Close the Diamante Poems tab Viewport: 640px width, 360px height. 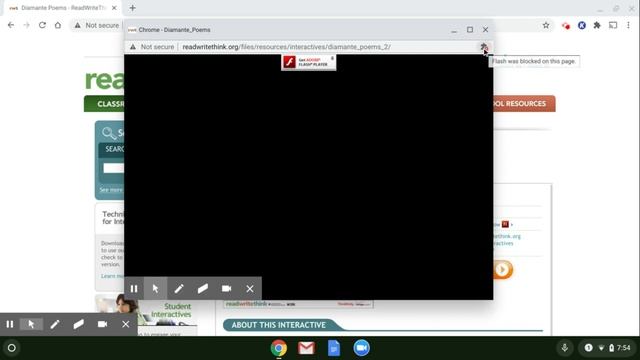pyautogui.click(x=114, y=8)
